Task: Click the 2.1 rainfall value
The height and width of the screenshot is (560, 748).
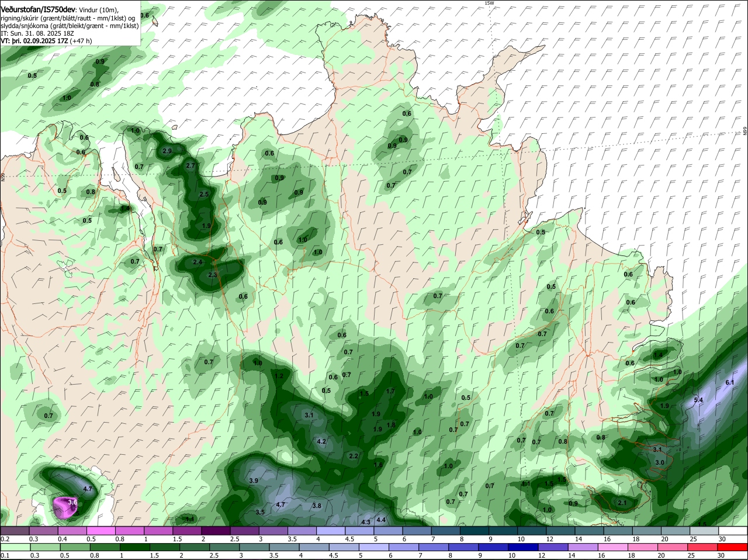Action: pos(622,503)
